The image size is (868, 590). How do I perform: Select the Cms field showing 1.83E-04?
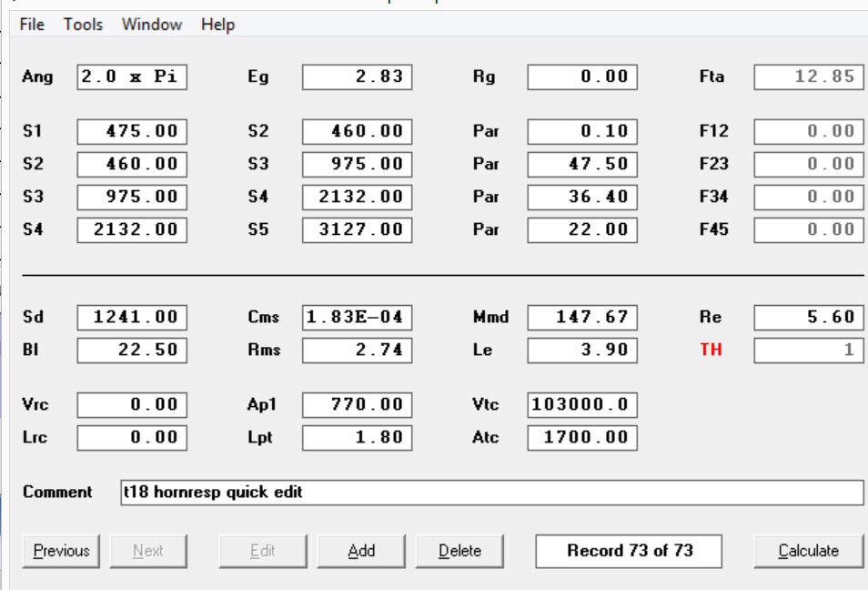click(x=357, y=318)
